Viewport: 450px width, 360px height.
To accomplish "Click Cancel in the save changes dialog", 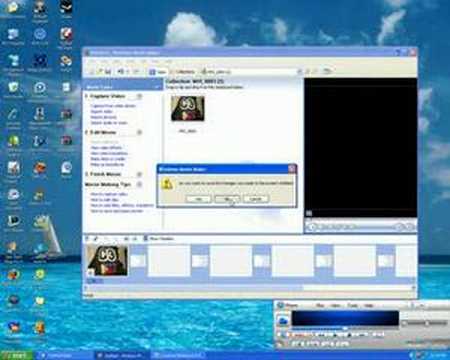I will coord(256,199).
